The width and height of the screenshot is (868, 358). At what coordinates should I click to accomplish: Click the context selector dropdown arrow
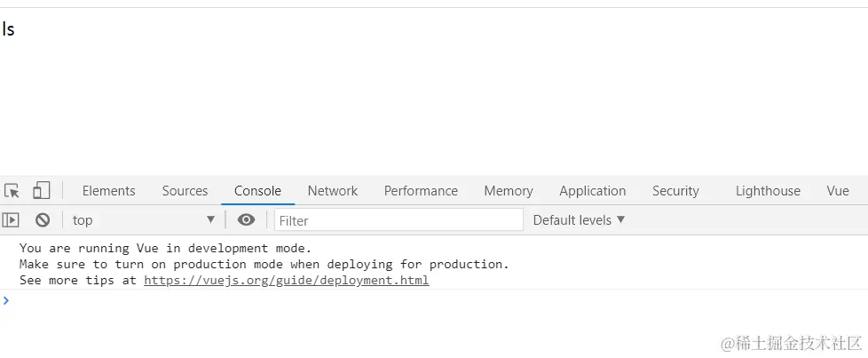[210, 220]
